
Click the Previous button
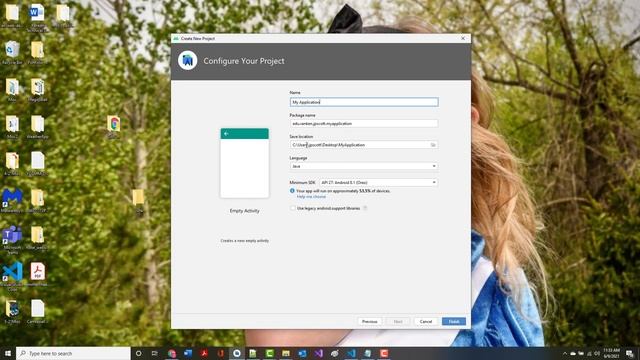point(369,322)
